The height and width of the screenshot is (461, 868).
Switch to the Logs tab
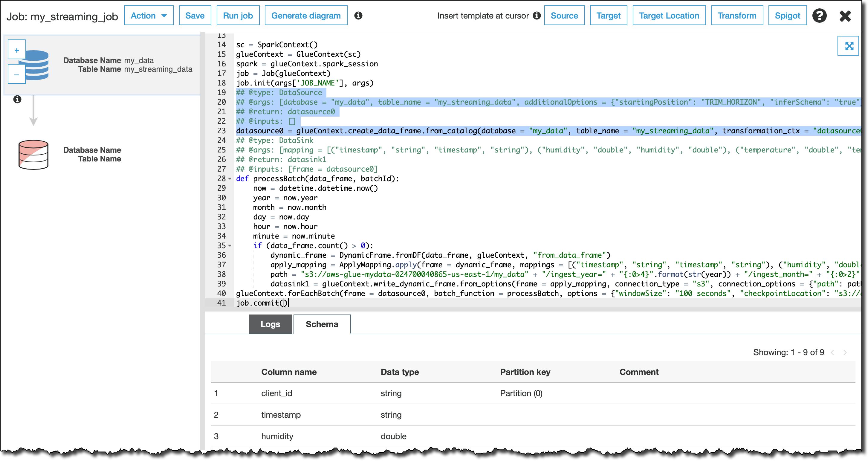(x=270, y=324)
